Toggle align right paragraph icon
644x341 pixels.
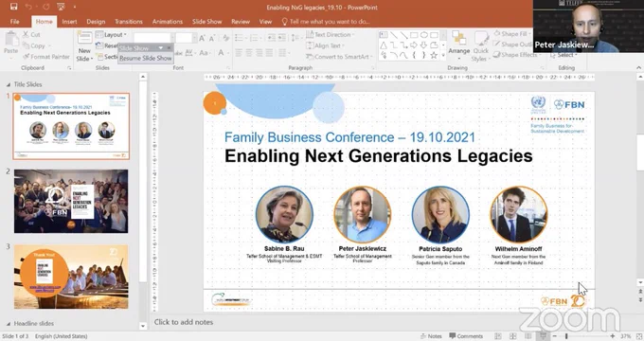259,53
